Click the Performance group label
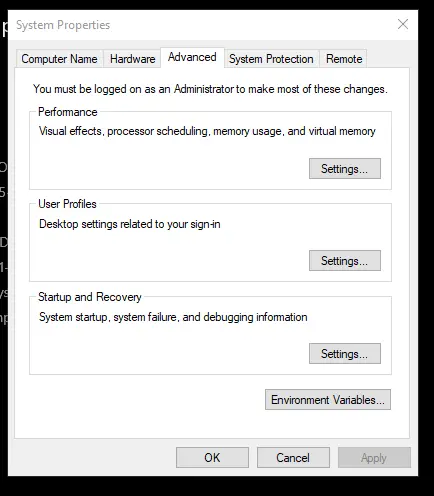The image size is (434, 496). pos(68,112)
